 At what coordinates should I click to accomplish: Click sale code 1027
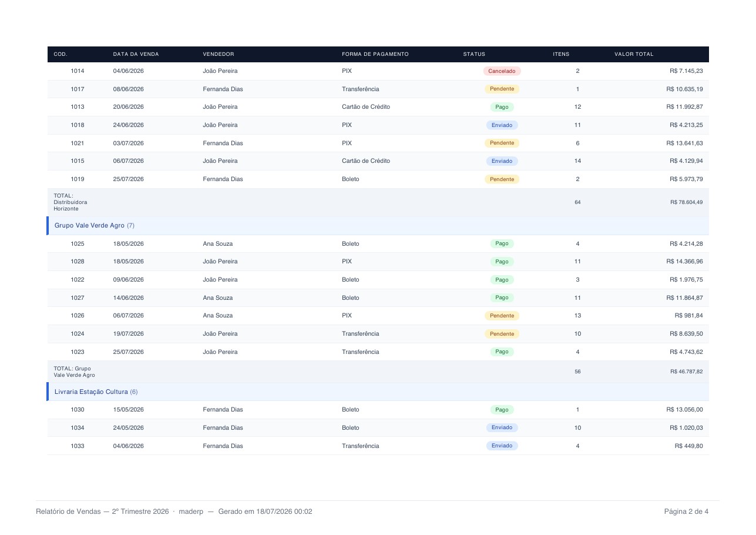pos(78,298)
